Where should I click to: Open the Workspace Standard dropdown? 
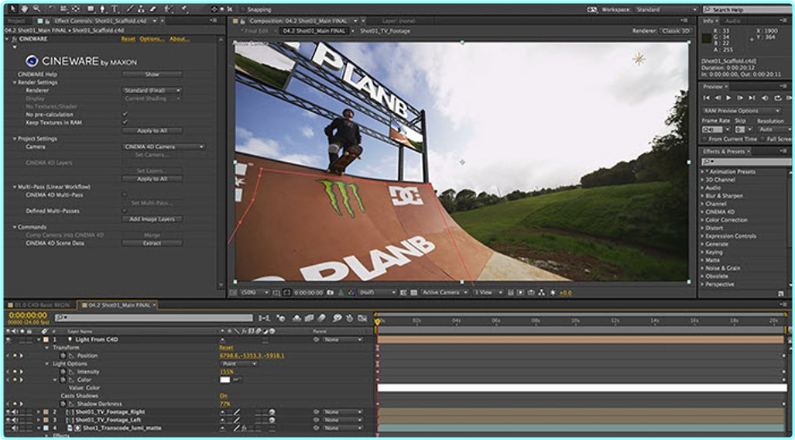[x=665, y=10]
